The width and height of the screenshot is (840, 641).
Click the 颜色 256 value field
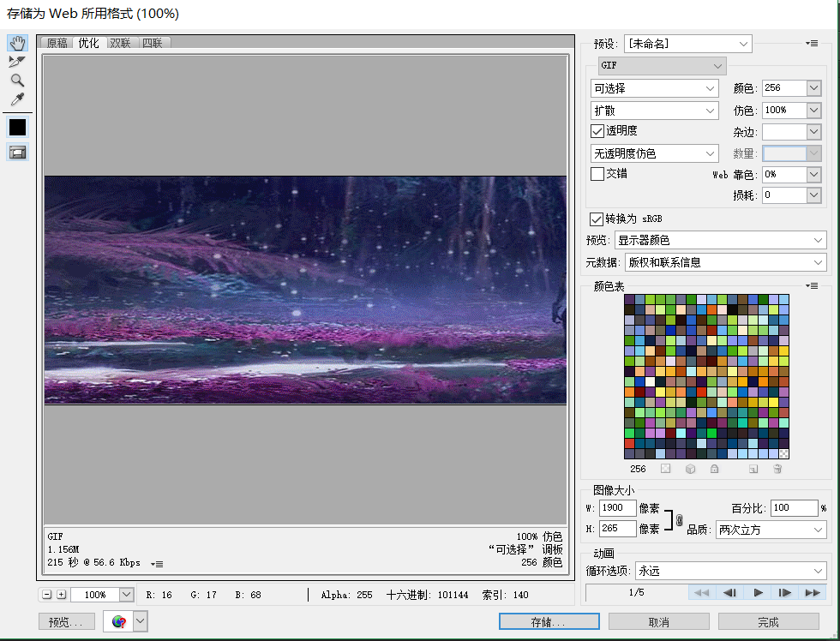point(783,87)
